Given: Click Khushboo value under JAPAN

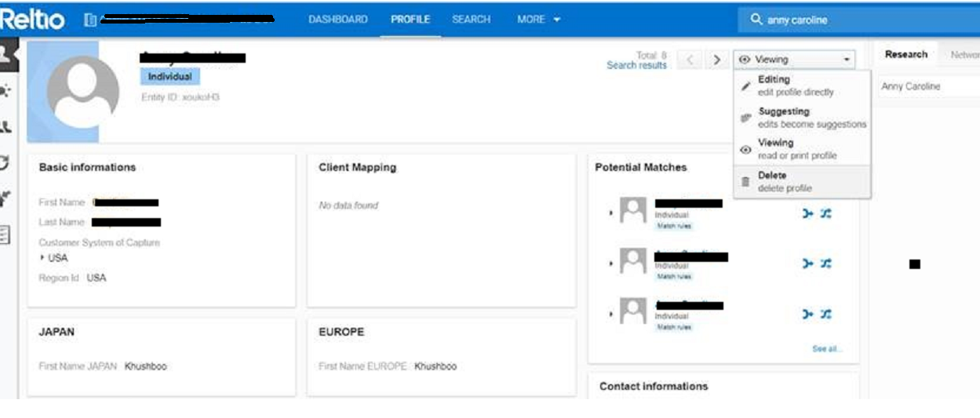Looking at the screenshot, I should [x=145, y=366].
